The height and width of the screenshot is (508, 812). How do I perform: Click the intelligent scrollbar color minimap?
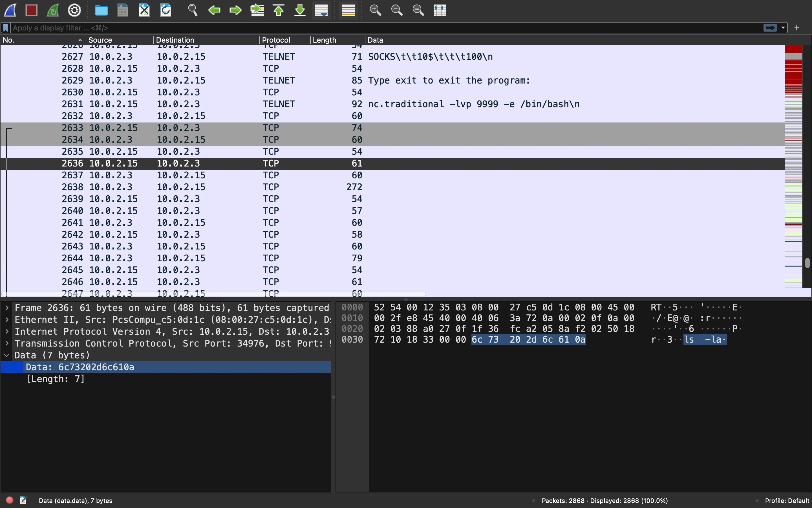(794, 166)
